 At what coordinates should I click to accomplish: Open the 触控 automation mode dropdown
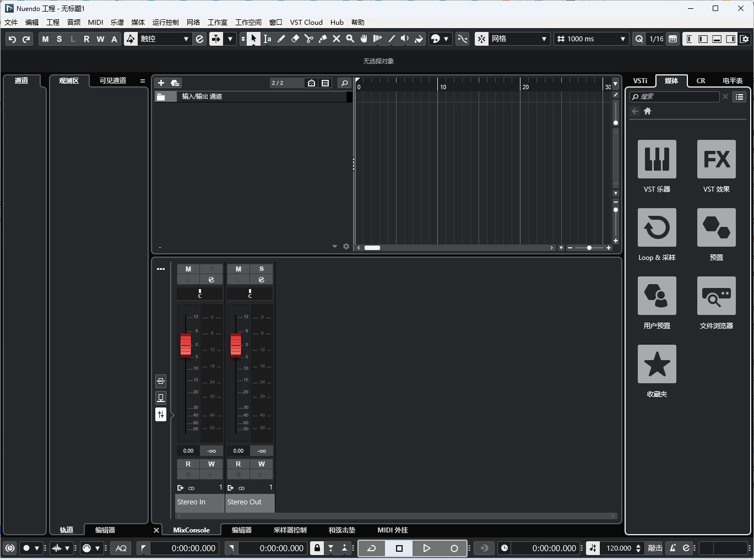click(x=164, y=39)
